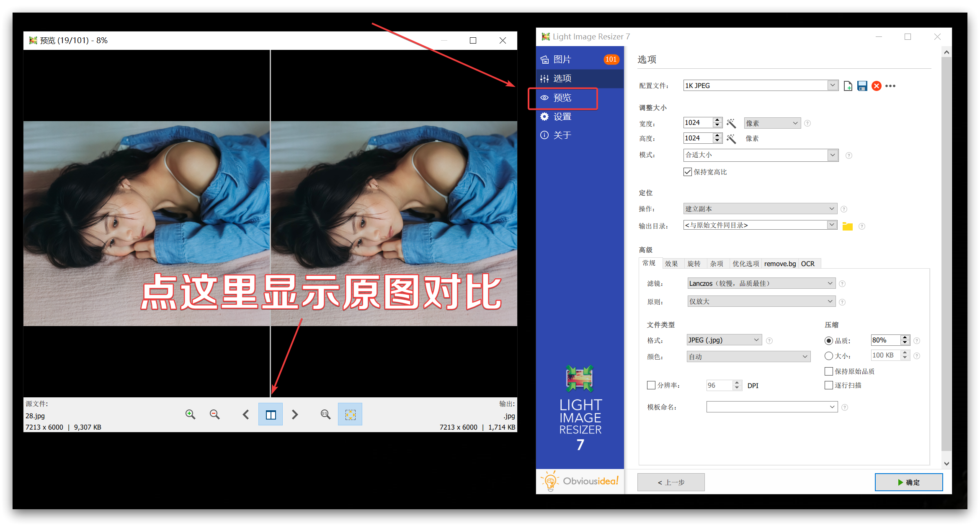980x526 pixels.
Task: Browse output folder with yellow folder icon
Action: tap(847, 226)
